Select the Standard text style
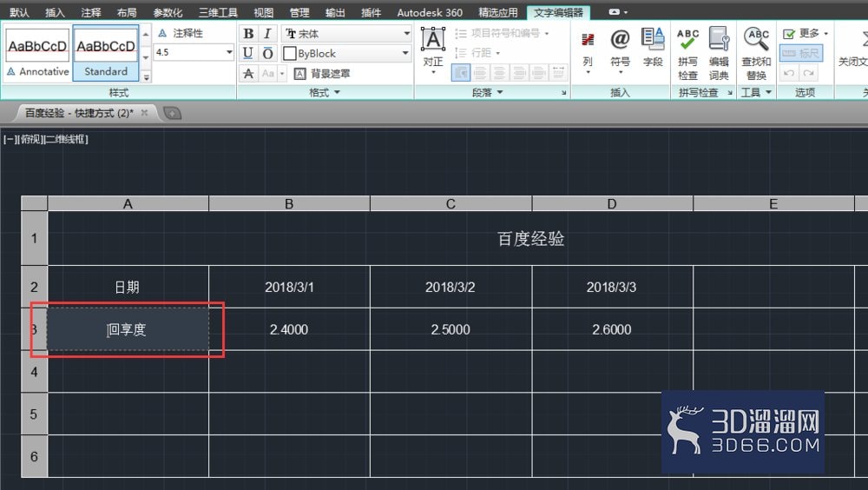The width and height of the screenshot is (868, 490). 106,53
